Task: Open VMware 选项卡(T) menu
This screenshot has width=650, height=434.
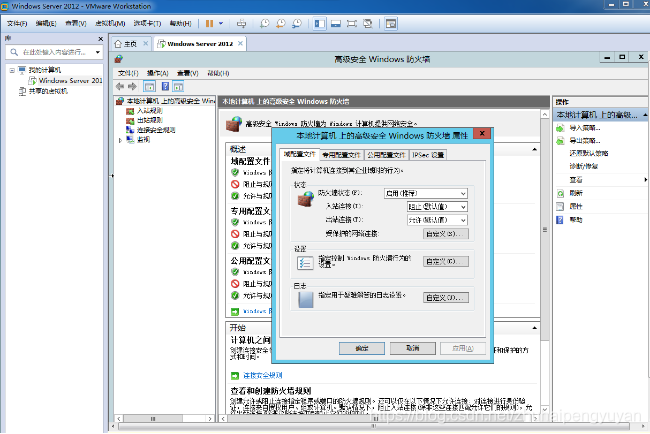Action: coord(147,24)
